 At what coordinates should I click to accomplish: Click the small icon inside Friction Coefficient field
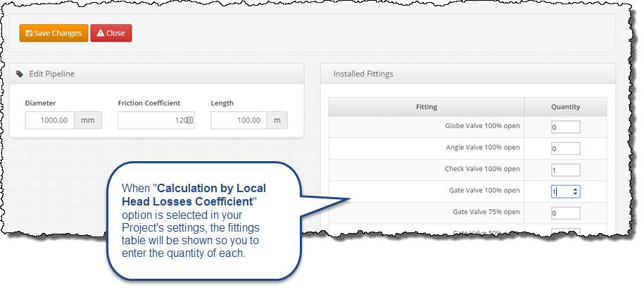tap(189, 120)
